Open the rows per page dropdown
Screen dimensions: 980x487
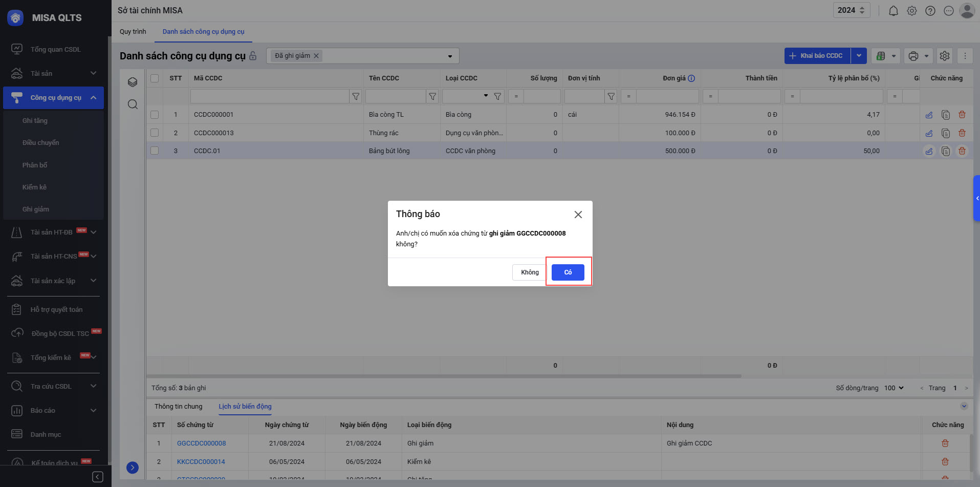[x=894, y=388]
